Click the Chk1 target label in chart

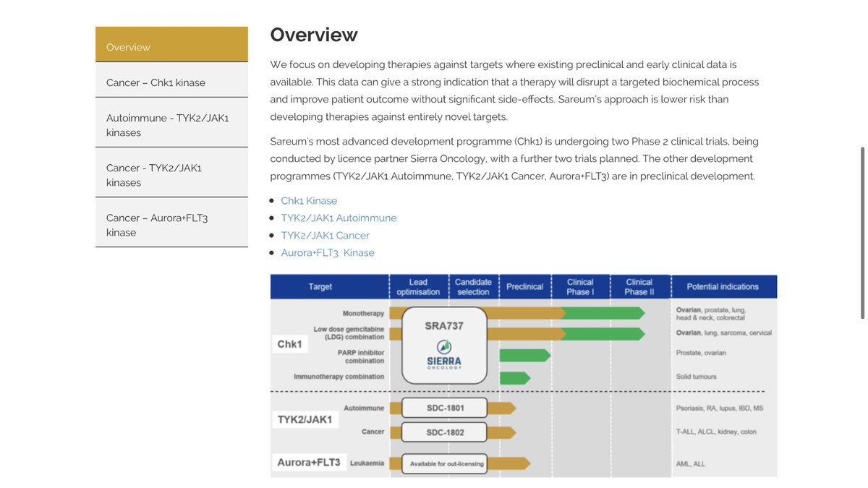(x=290, y=344)
